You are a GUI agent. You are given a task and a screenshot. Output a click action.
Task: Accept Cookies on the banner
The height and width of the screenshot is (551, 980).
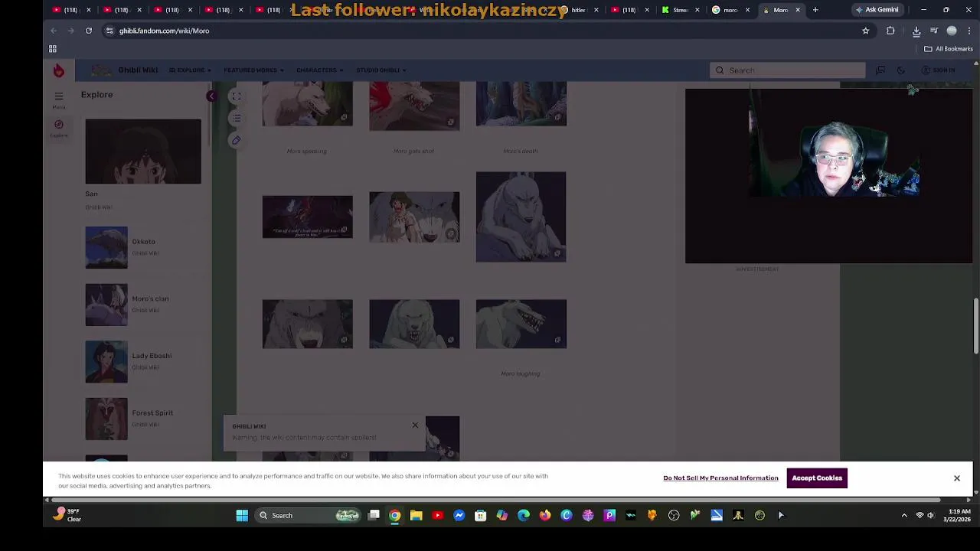(817, 478)
